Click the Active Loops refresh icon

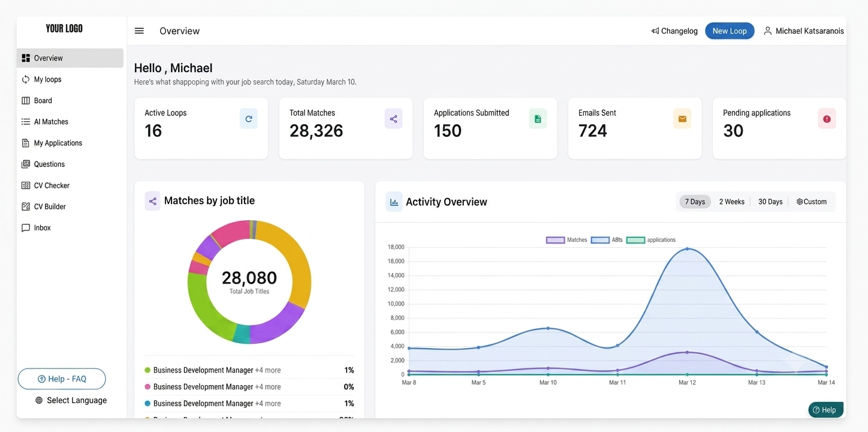(249, 119)
